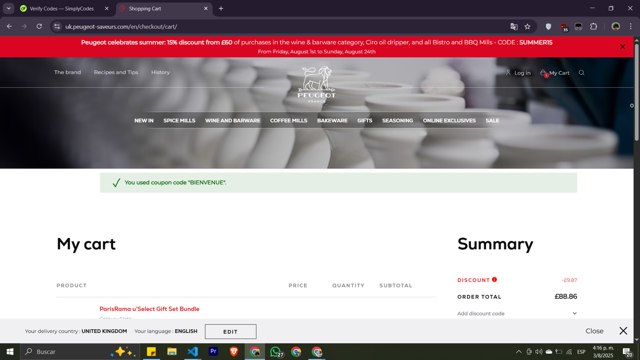Open Premiere Pro from taskbar

click(213, 351)
